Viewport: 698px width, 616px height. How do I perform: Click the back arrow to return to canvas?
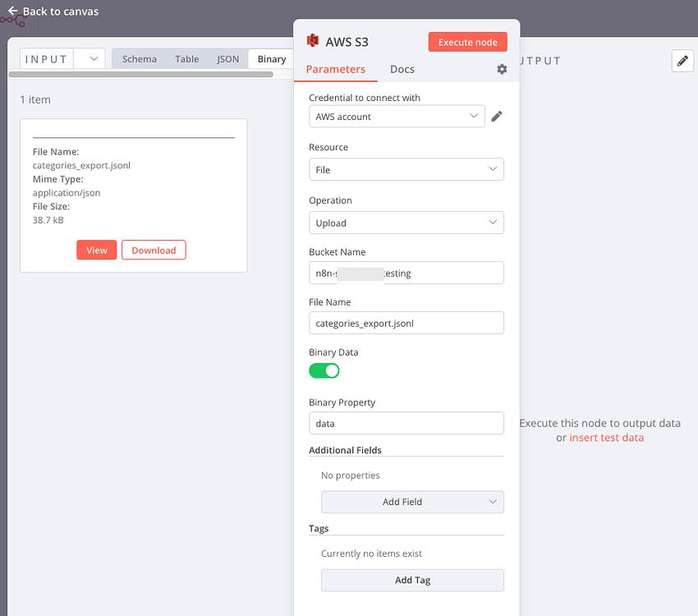pyautogui.click(x=11, y=11)
